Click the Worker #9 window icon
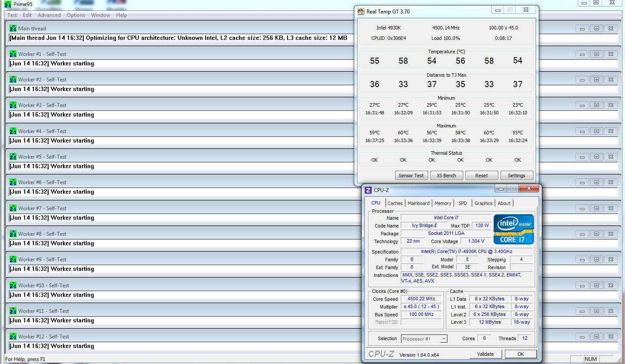This screenshot has width=625, height=364. [13, 260]
